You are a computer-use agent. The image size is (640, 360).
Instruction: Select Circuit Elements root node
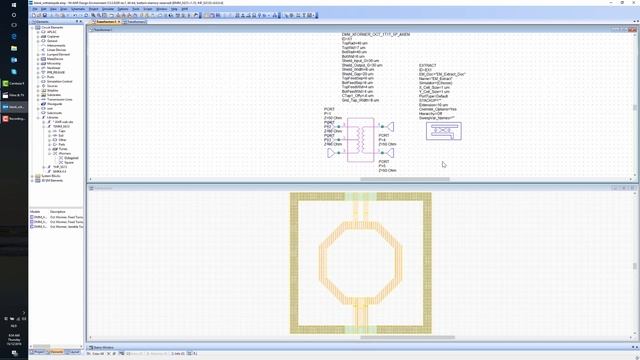coord(52,27)
